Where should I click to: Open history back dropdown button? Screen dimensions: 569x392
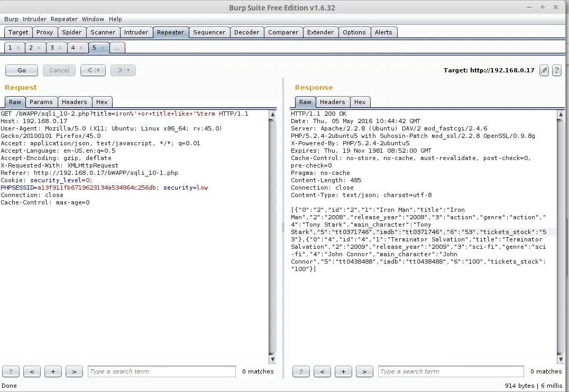[93, 70]
